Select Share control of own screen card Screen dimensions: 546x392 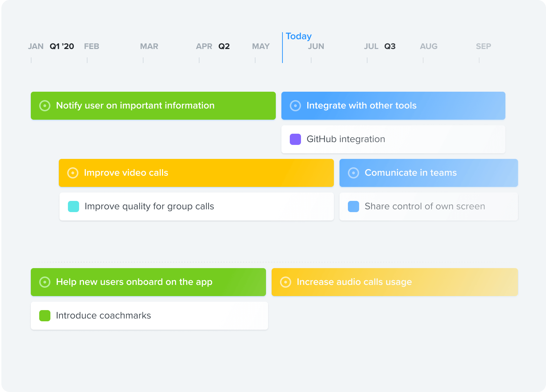point(429,206)
